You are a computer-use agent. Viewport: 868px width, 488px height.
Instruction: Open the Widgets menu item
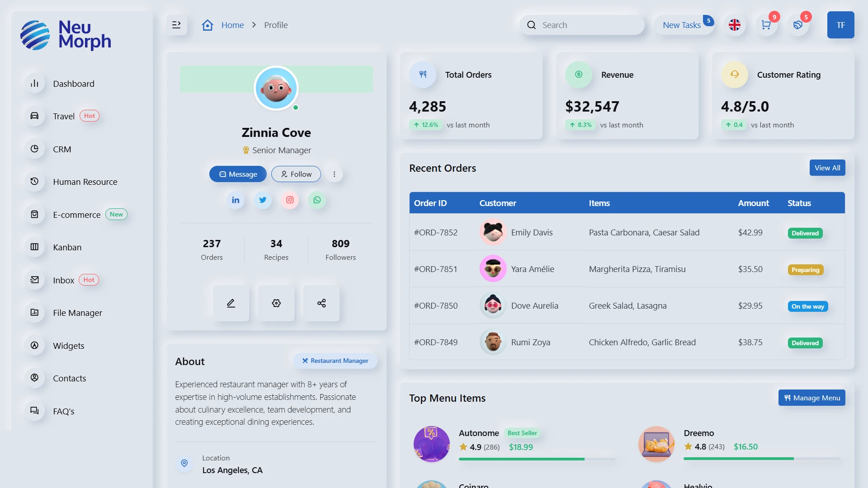[68, 346]
